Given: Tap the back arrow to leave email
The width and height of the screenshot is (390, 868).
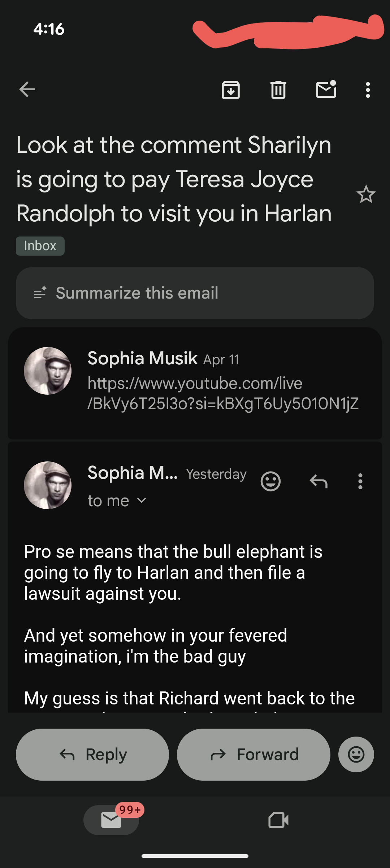Looking at the screenshot, I should click(x=27, y=90).
